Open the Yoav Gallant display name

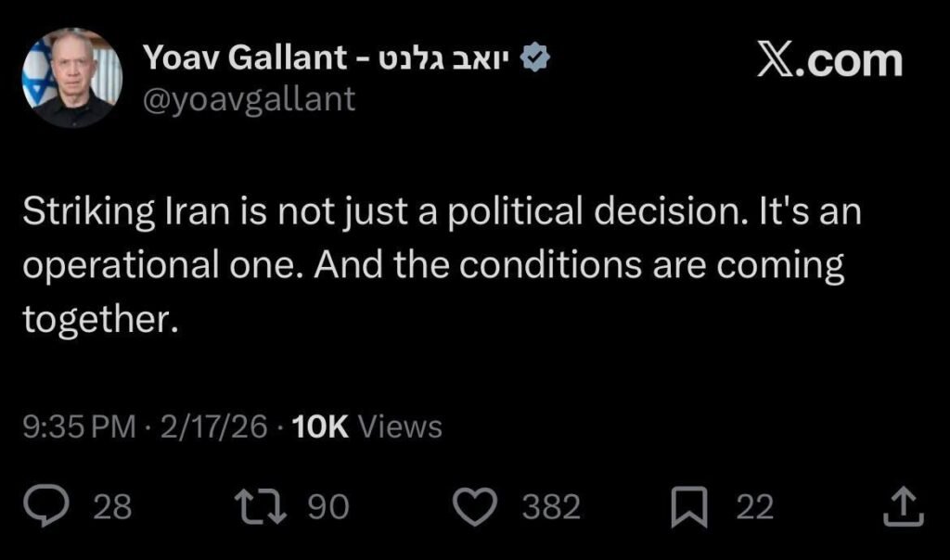point(245,60)
